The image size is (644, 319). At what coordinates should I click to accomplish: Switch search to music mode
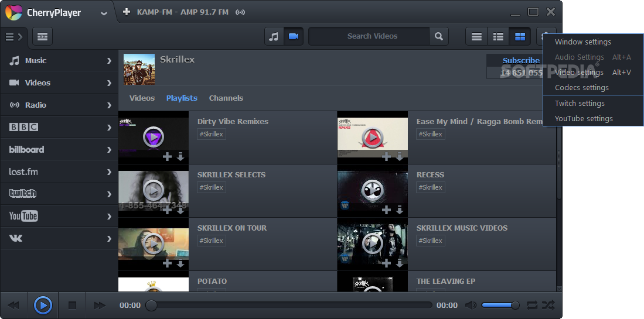pyautogui.click(x=274, y=36)
